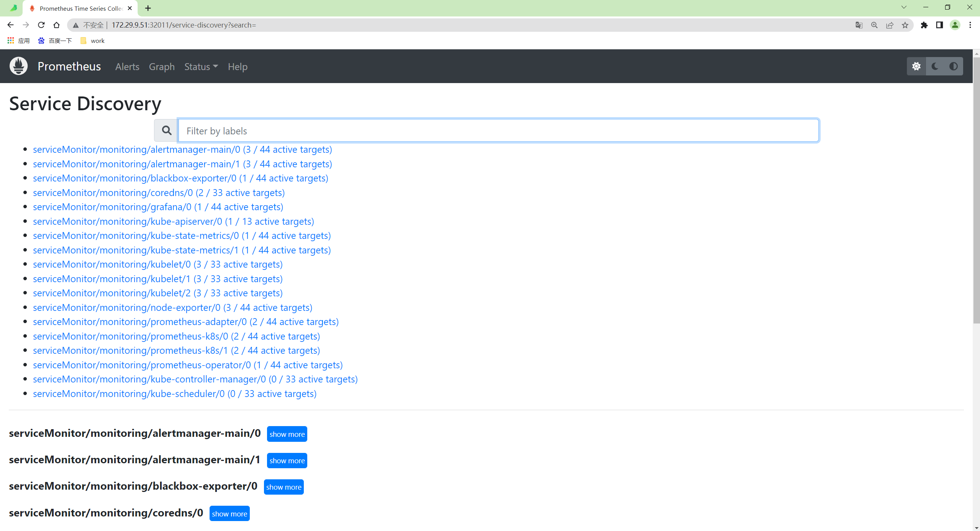Jump to kube-state-metrics/0 link
This screenshot has height=531, width=980.
pos(182,235)
